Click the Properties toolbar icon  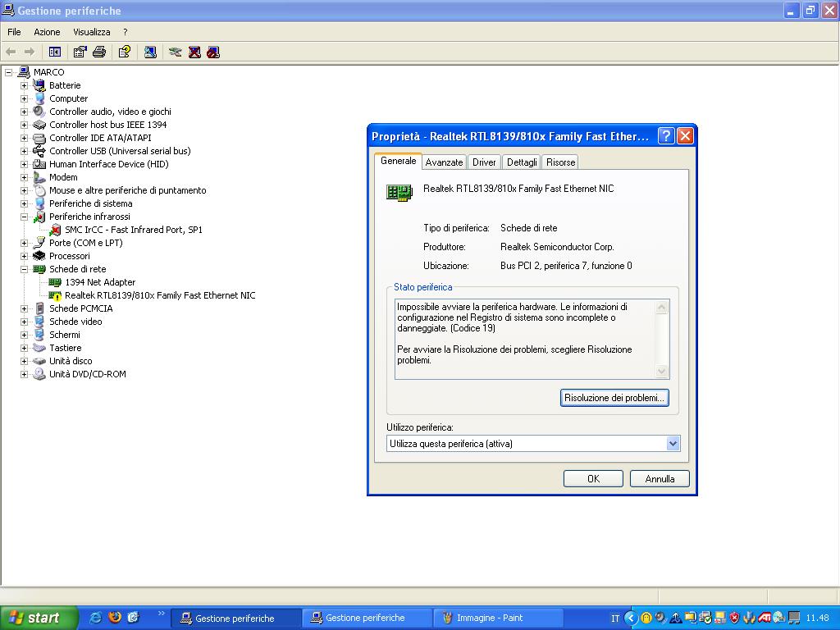[x=80, y=52]
